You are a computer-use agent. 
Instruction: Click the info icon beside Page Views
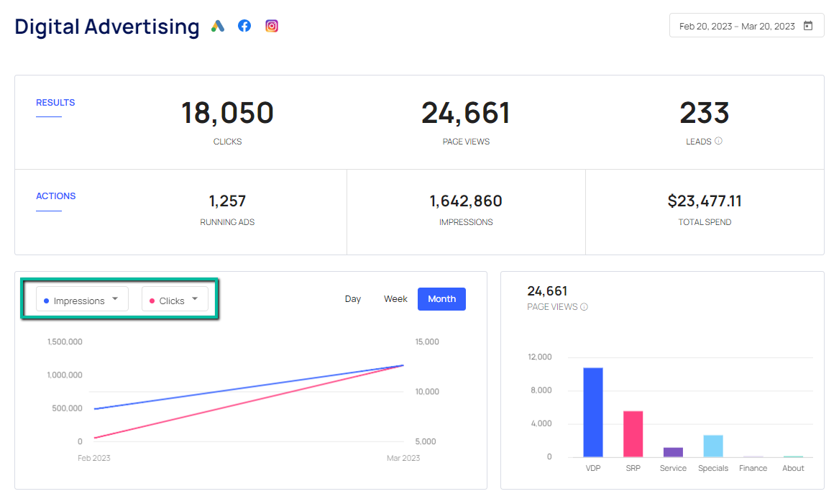pyautogui.click(x=584, y=307)
